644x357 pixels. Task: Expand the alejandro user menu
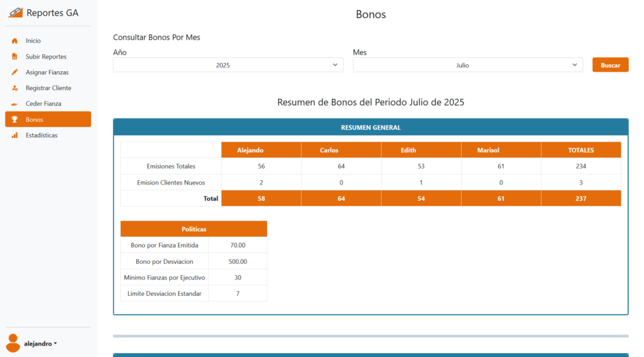tap(41, 344)
